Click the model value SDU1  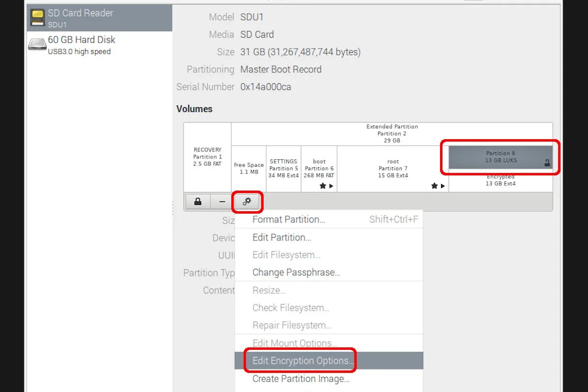pyautogui.click(x=252, y=17)
